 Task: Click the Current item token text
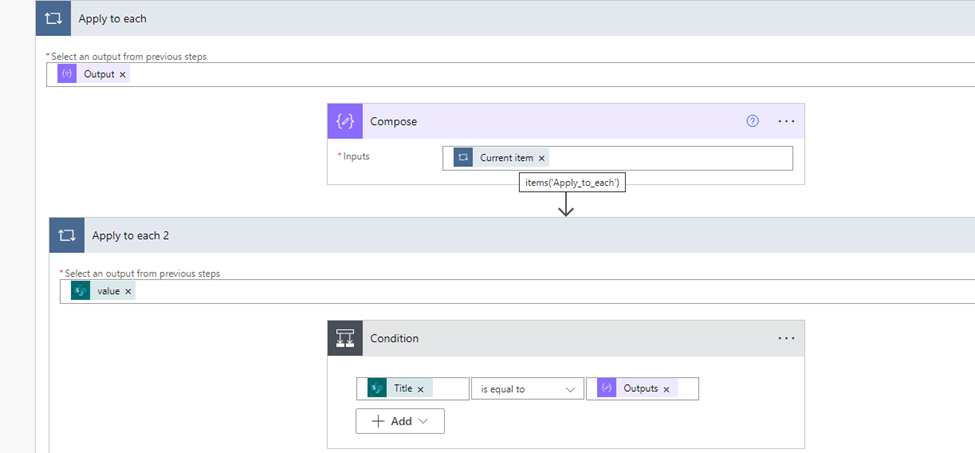pyautogui.click(x=506, y=158)
